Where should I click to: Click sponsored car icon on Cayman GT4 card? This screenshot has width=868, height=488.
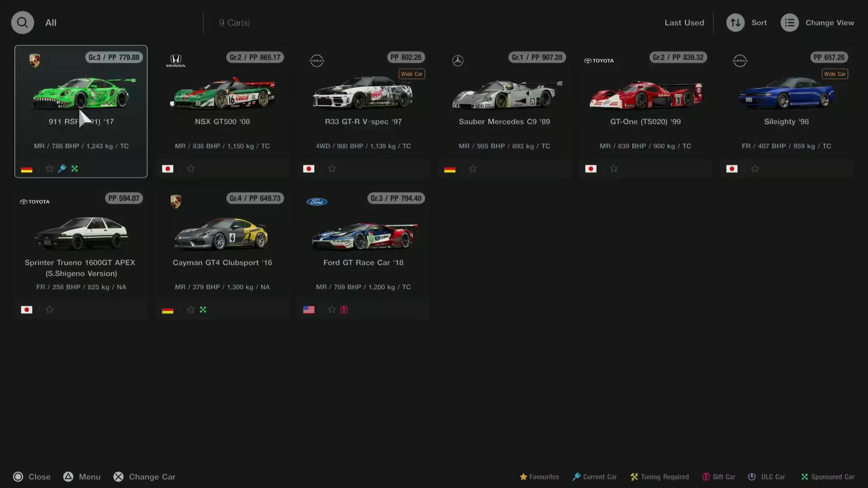[203, 310]
